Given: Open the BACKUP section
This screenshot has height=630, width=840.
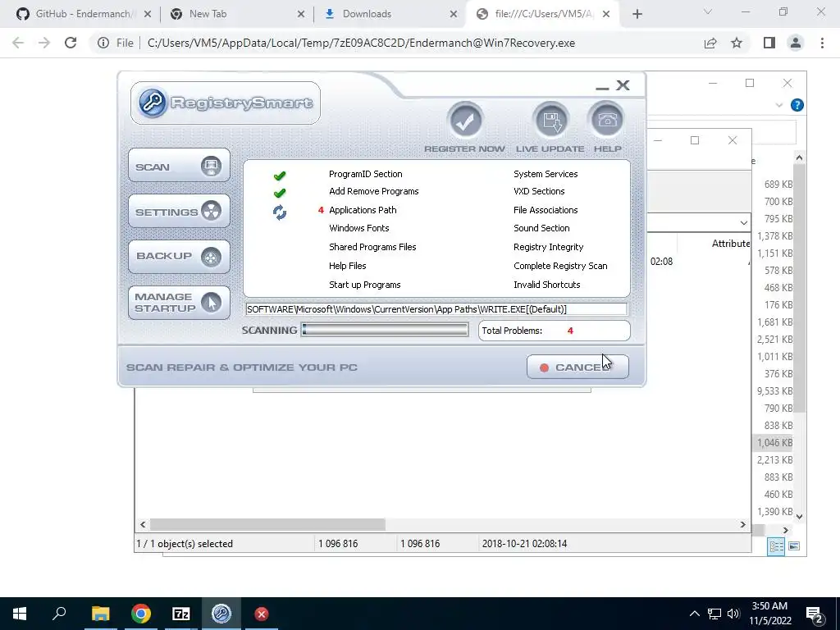Looking at the screenshot, I should 179,257.
